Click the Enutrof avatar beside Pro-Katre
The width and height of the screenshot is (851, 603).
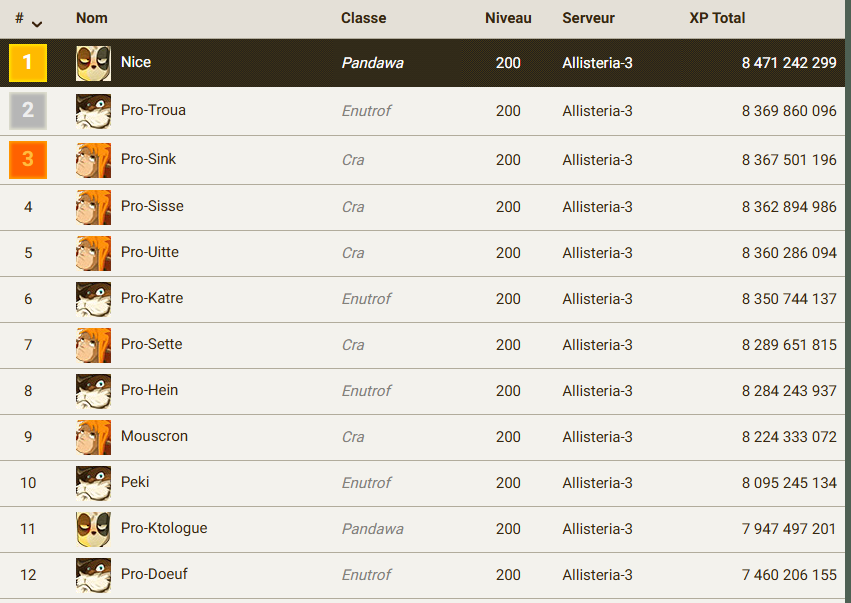coord(93,299)
